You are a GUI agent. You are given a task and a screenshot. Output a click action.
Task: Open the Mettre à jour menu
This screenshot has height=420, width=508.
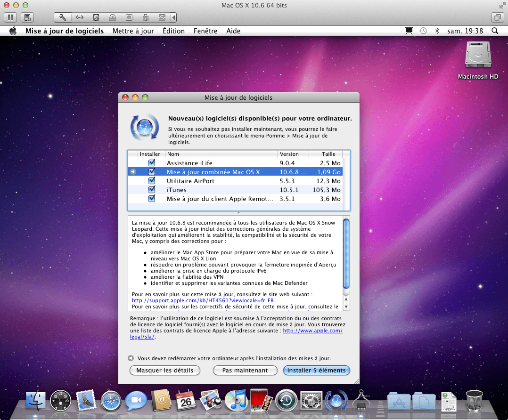pos(133,31)
